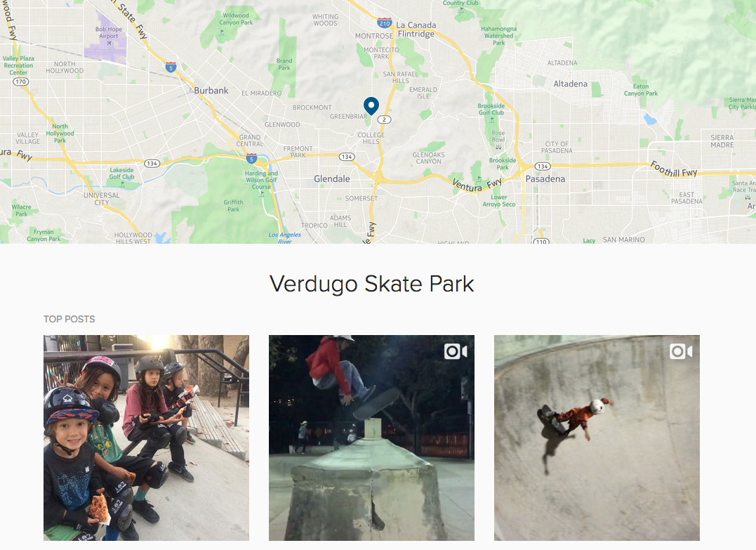756x550 pixels.
Task: Click the Glendale city label on map
Action: tap(332, 179)
